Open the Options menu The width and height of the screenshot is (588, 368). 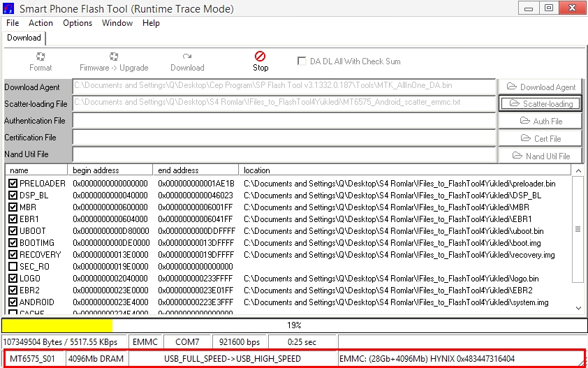pyautogui.click(x=78, y=23)
